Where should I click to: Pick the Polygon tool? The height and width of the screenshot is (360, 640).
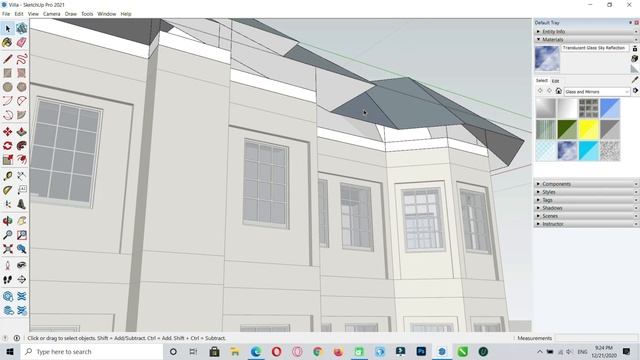[x=22, y=87]
